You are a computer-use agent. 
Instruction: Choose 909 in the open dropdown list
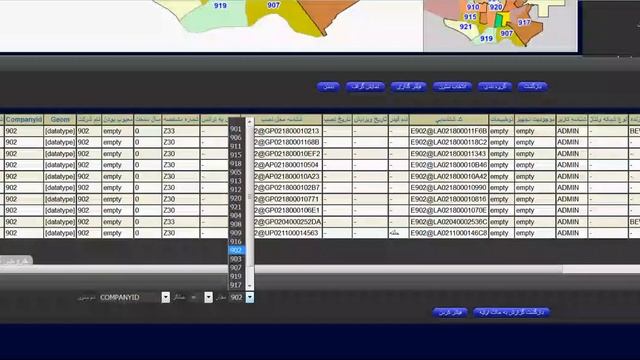[236, 233]
